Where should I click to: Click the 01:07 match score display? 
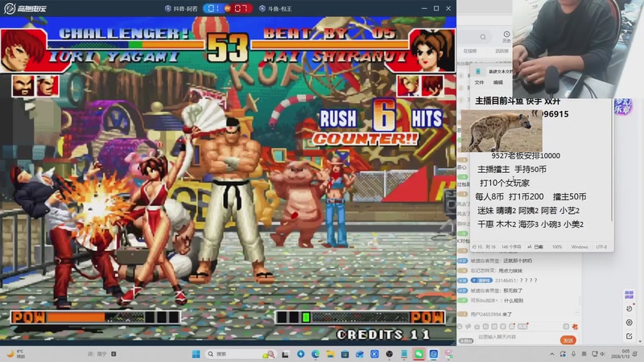coord(228,8)
